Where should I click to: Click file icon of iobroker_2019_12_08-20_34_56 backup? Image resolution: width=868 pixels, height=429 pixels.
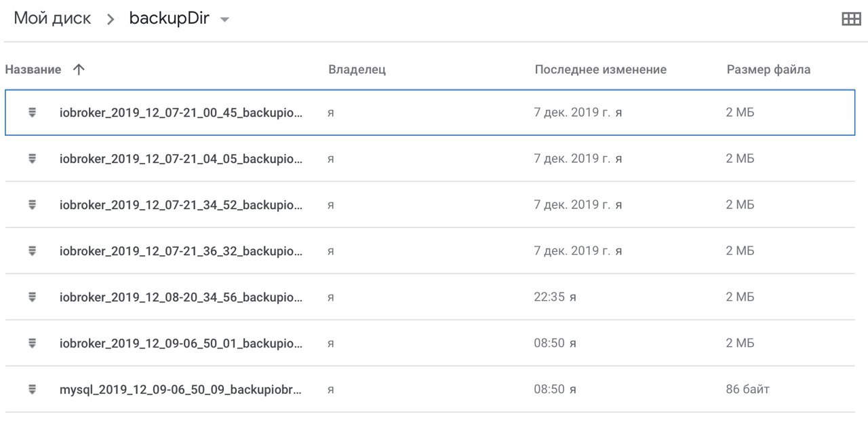click(32, 297)
